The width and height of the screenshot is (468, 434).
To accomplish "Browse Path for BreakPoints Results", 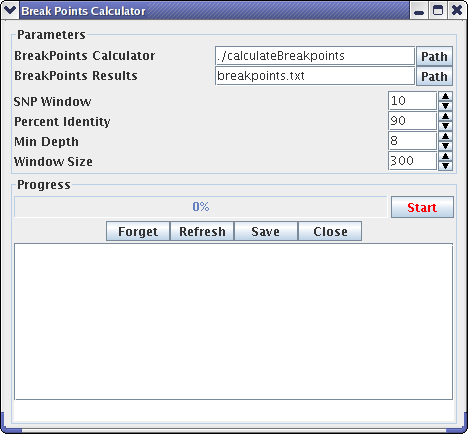I will [434, 76].
